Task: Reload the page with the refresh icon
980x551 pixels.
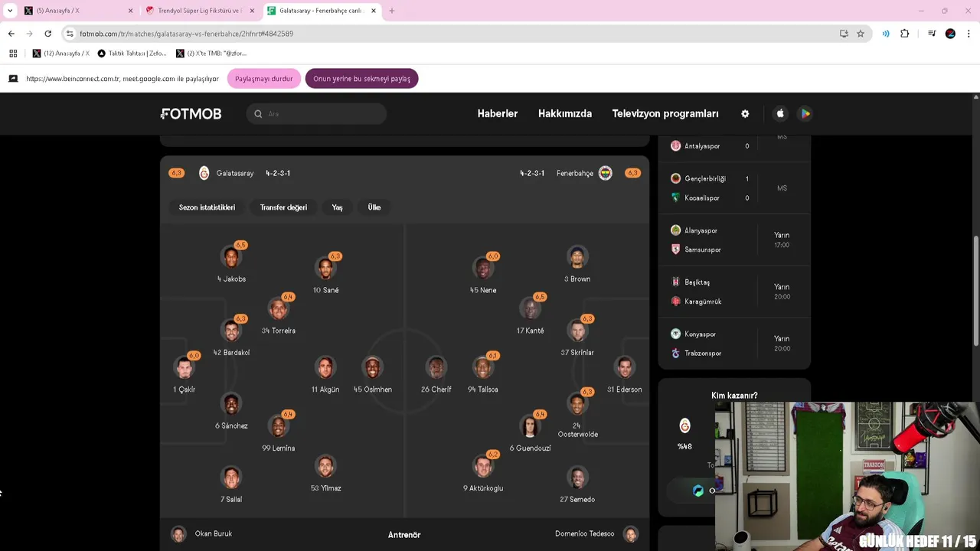Action: pos(47,34)
